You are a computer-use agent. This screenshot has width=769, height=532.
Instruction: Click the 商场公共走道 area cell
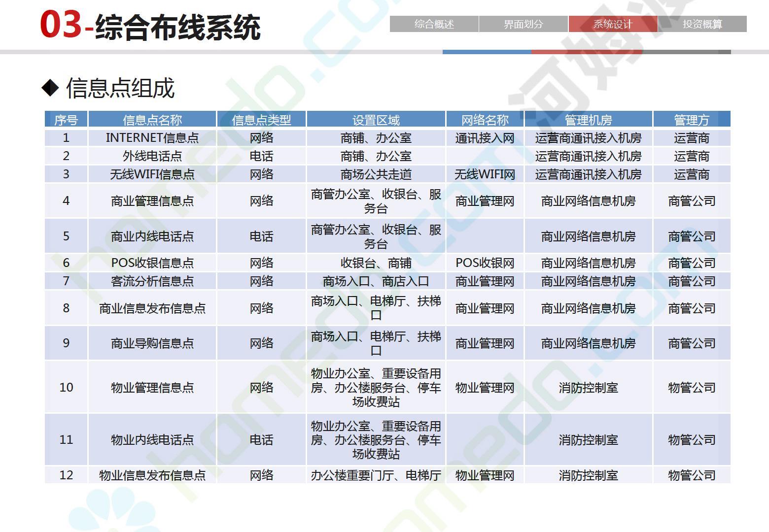point(376,174)
